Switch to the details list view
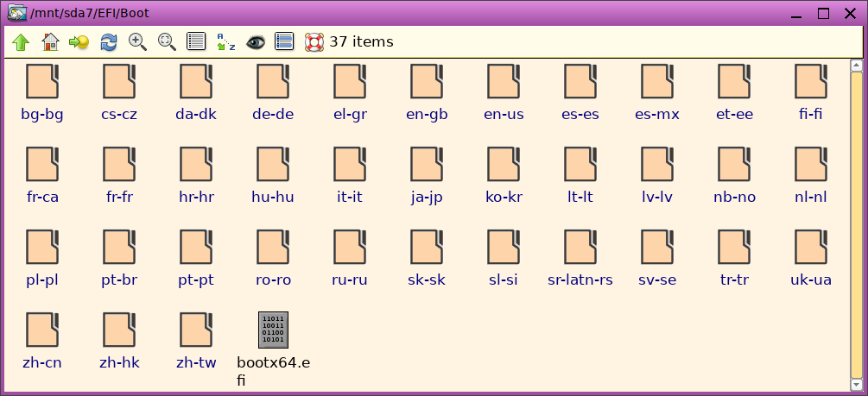Image resolution: width=868 pixels, height=396 pixels. (196, 41)
